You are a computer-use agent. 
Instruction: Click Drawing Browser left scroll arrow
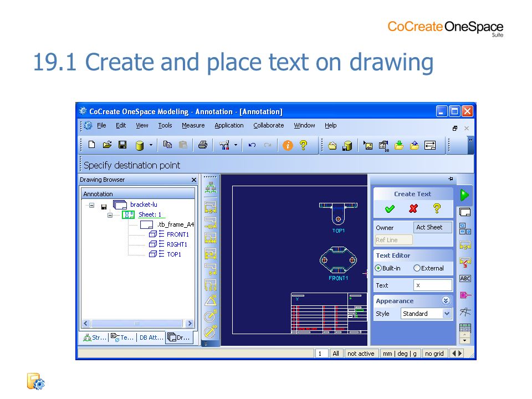(x=86, y=323)
